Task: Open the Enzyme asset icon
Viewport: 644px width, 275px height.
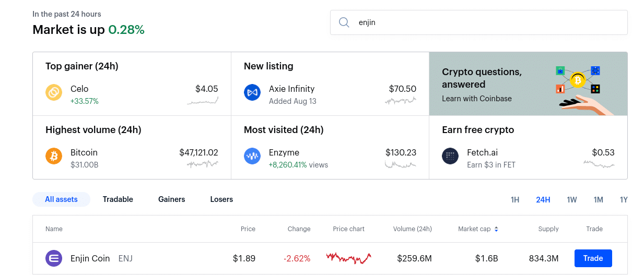Action: click(x=252, y=157)
